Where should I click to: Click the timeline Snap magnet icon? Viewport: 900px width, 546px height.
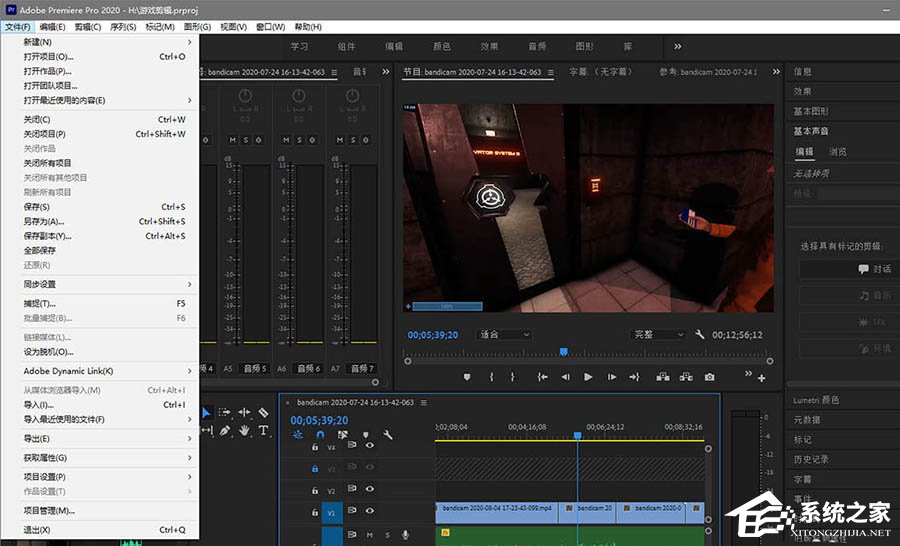tap(320, 435)
